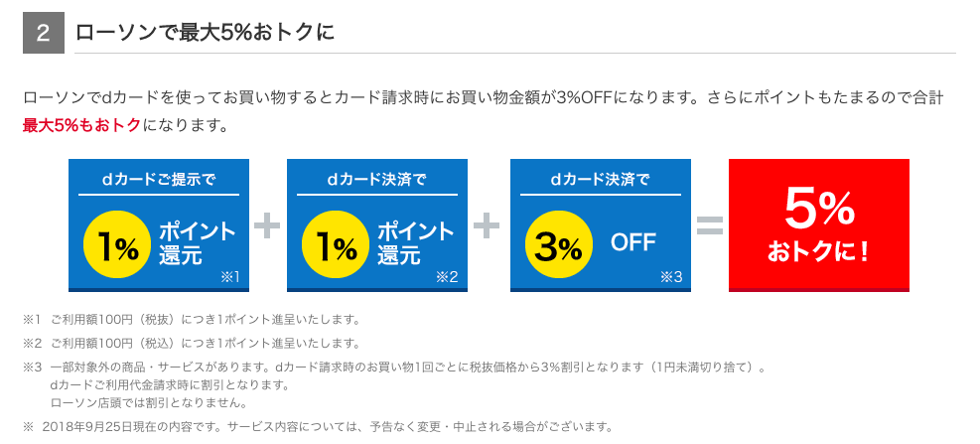
Task: Click the gray number 2 section badge
Action: [x=44, y=33]
